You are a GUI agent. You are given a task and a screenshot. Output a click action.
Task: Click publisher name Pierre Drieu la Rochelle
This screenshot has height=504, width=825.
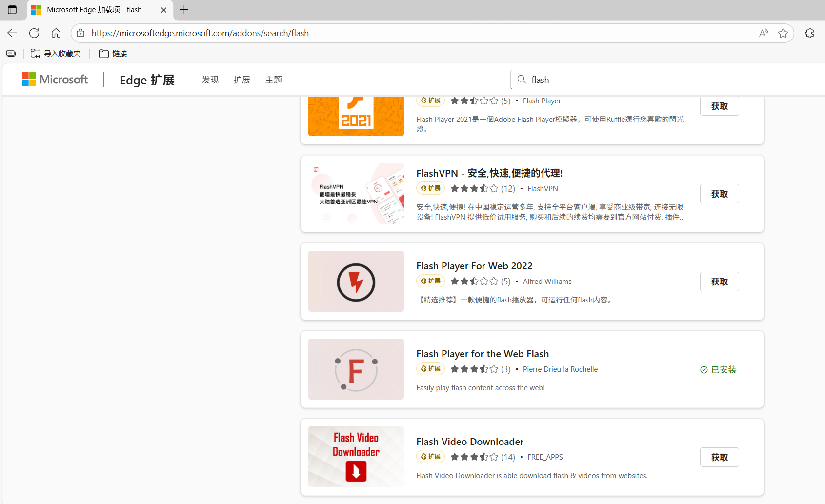pos(560,369)
